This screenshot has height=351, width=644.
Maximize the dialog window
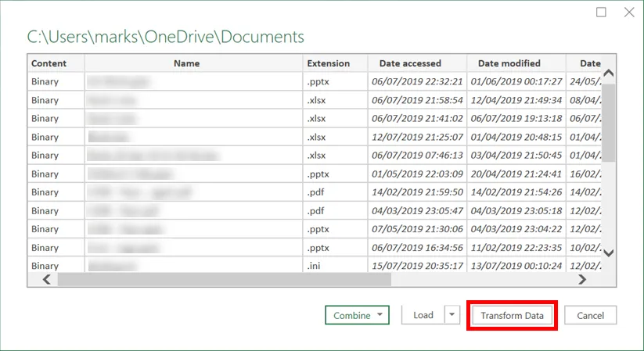[x=601, y=13]
